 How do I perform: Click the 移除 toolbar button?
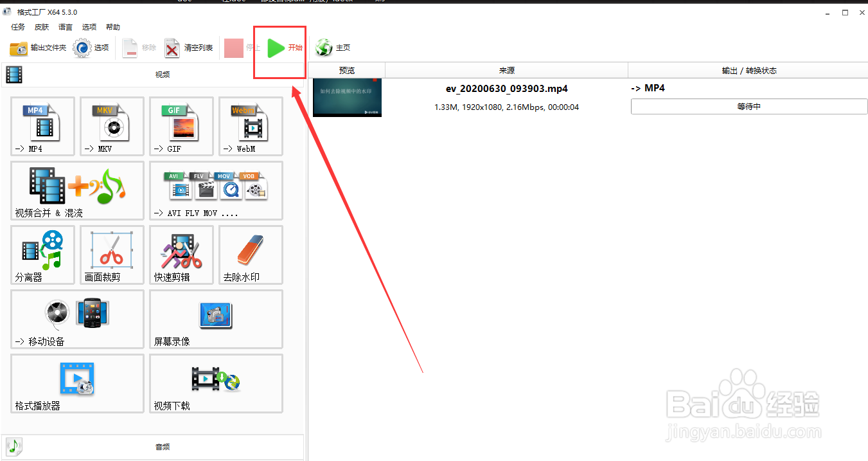[139, 48]
